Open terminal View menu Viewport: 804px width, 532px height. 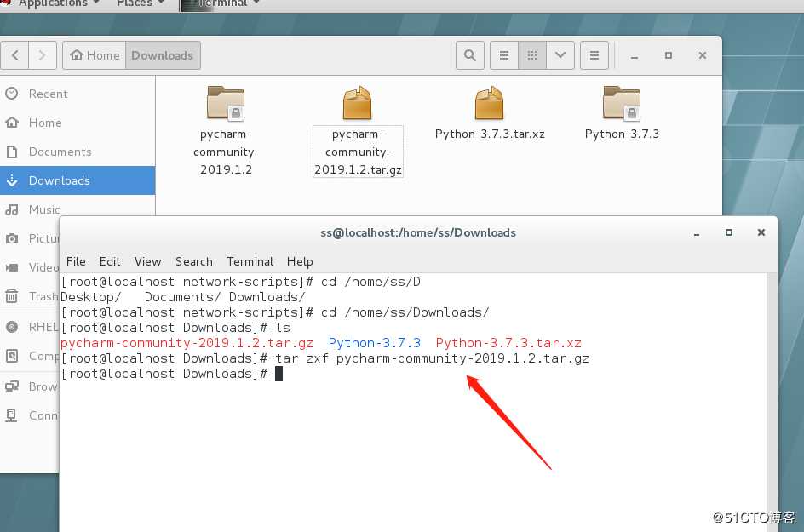[147, 261]
